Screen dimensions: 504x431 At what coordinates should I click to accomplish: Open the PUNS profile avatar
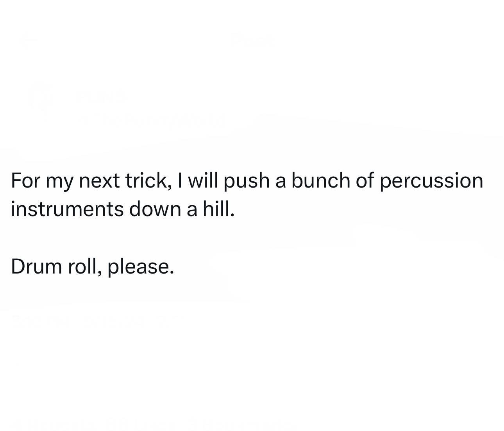coord(41,97)
